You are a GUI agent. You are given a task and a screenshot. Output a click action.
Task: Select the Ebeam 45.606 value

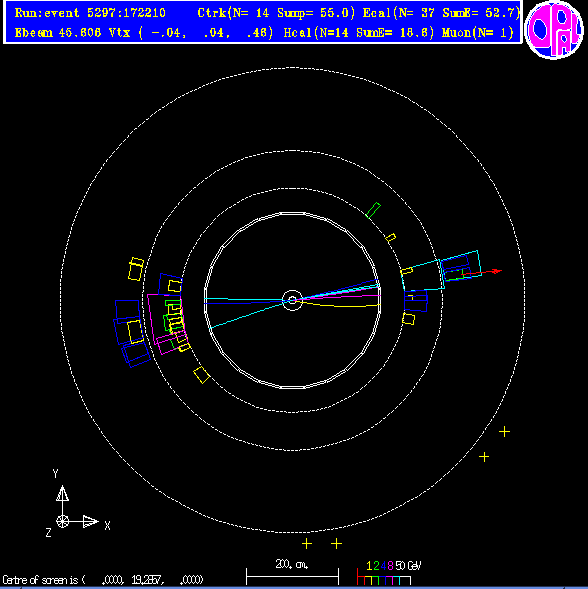pyautogui.click(x=58, y=33)
